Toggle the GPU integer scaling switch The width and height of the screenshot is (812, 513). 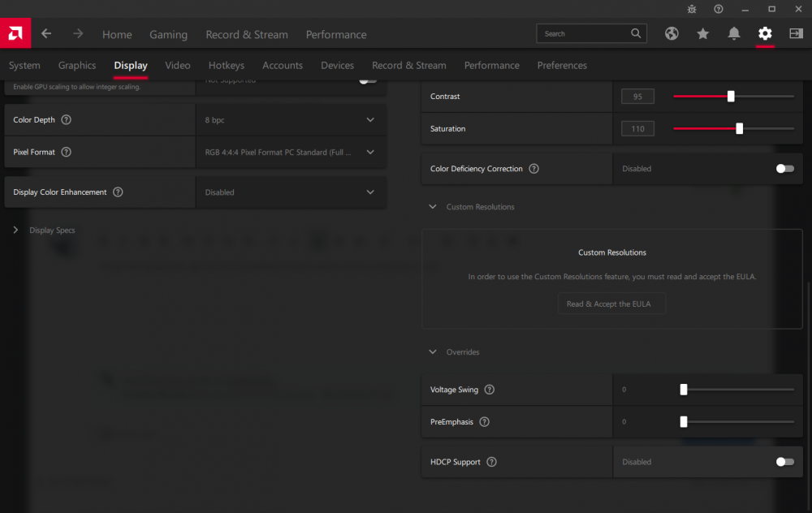[x=368, y=80]
